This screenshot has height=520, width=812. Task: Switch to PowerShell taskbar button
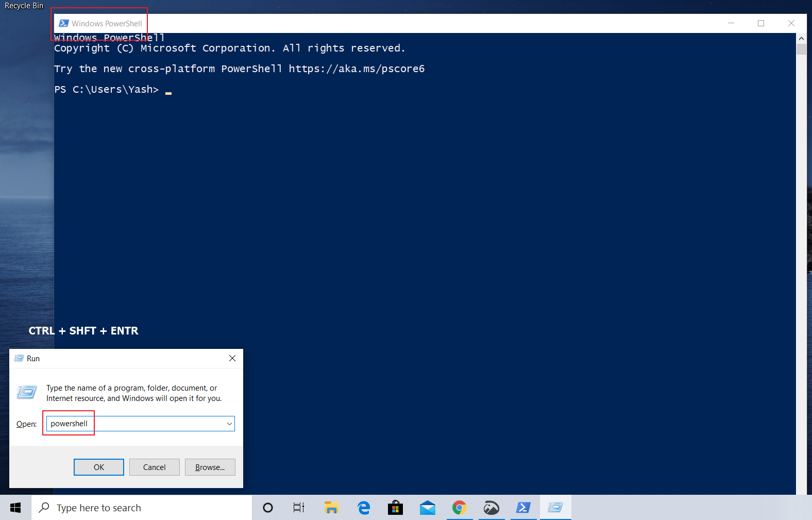[x=523, y=508]
